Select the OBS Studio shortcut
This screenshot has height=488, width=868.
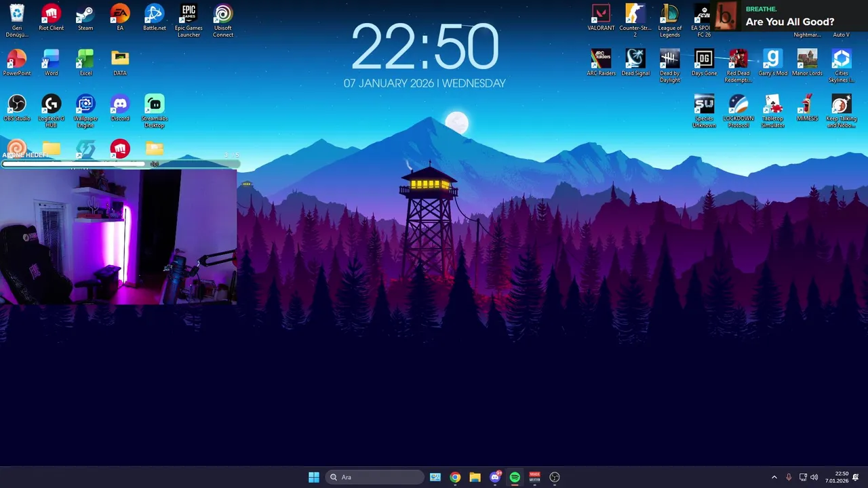(x=17, y=108)
